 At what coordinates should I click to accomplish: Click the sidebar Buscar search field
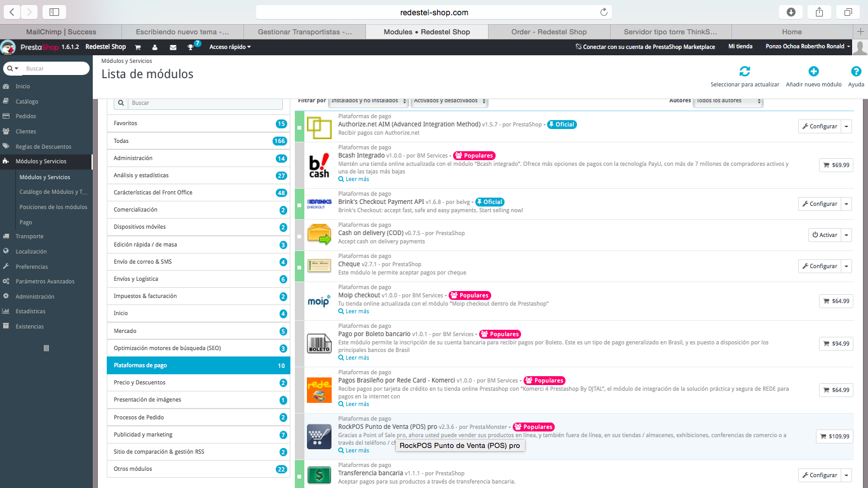pyautogui.click(x=56, y=69)
